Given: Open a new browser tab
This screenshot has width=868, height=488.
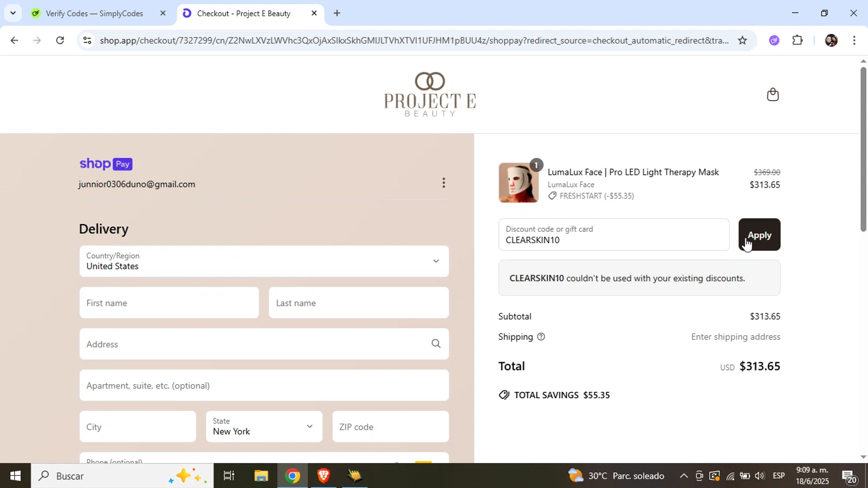Looking at the screenshot, I should 337,13.
